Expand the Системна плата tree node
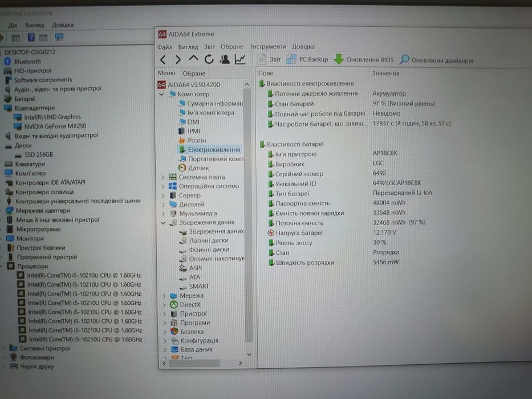 [163, 177]
